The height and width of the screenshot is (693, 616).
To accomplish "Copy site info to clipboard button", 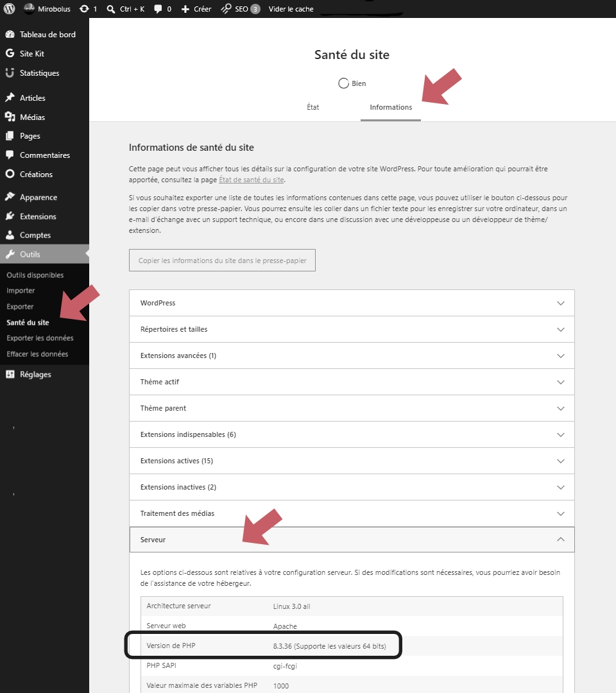I will [222, 261].
